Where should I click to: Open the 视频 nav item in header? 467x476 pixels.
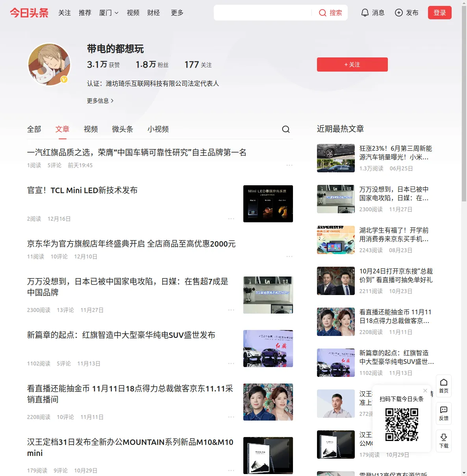(x=133, y=13)
